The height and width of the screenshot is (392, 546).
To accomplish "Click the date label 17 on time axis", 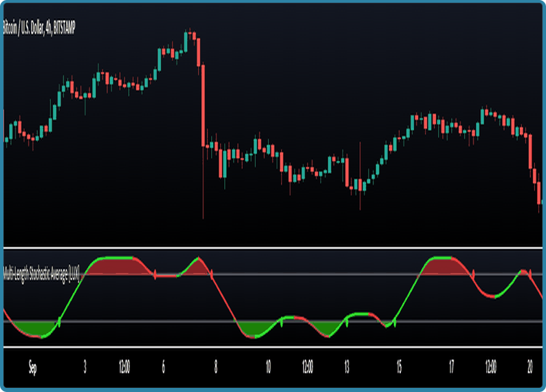I will tap(452, 367).
